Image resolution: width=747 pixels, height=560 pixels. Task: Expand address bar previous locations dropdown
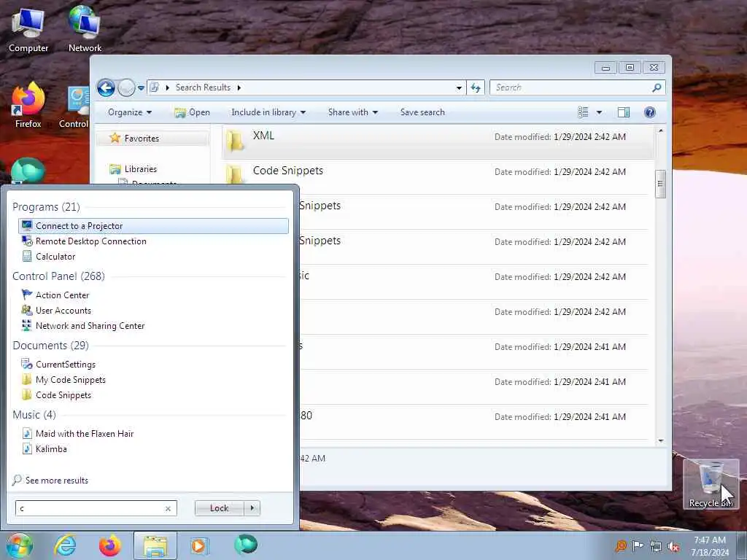(x=459, y=87)
